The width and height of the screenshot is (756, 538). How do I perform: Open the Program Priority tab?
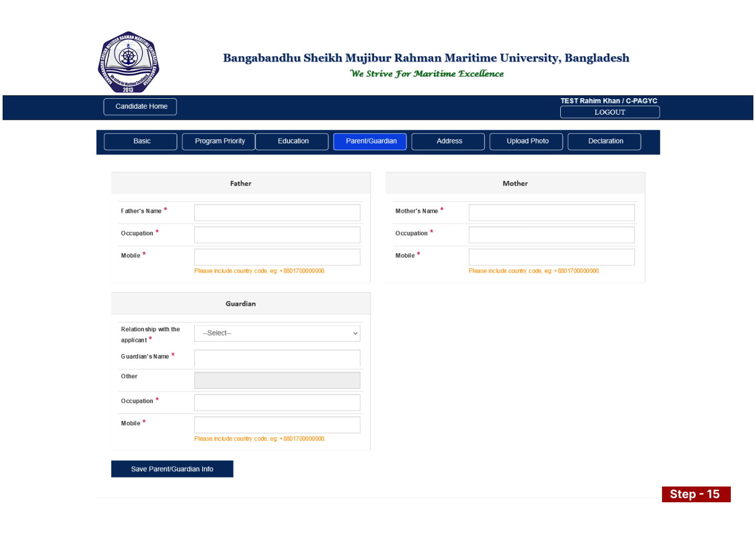tap(219, 141)
